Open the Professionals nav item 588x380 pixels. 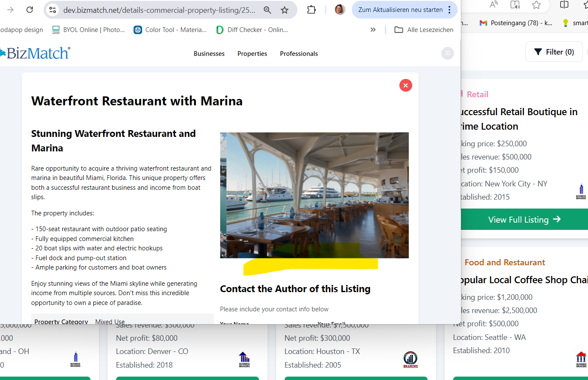click(299, 54)
